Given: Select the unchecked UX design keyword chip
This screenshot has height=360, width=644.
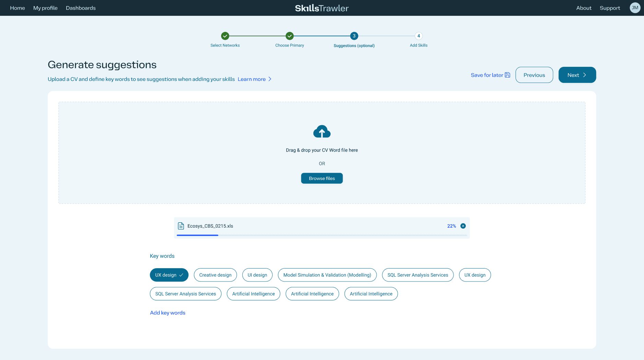Looking at the screenshot, I should [x=475, y=275].
